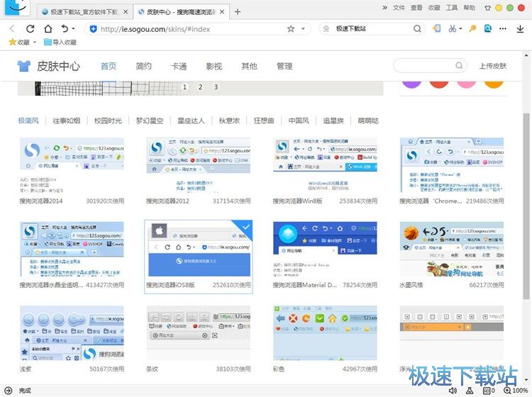Click the undo/restore closed tab icon
532x397 pixels.
65,28
